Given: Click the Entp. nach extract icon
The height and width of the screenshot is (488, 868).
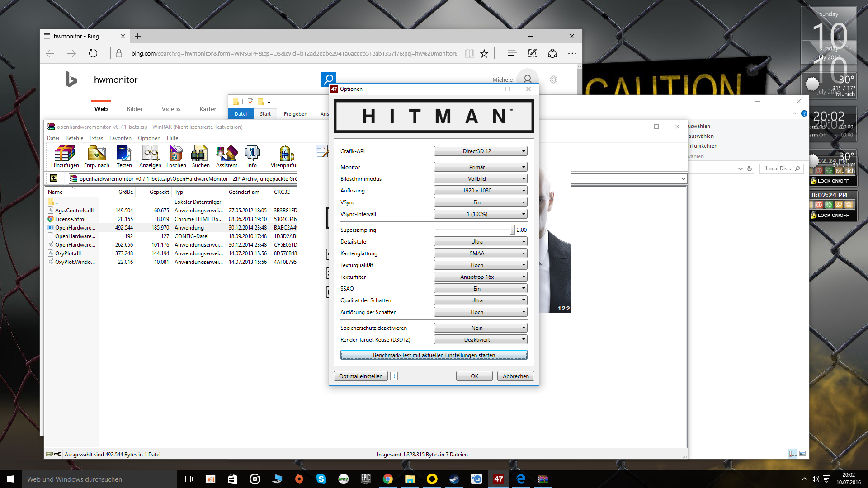Looking at the screenshot, I should tap(97, 156).
